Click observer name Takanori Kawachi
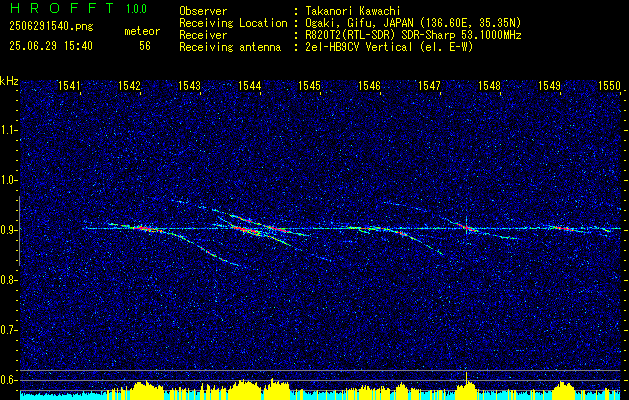This screenshot has width=629, height=400. click(x=351, y=11)
